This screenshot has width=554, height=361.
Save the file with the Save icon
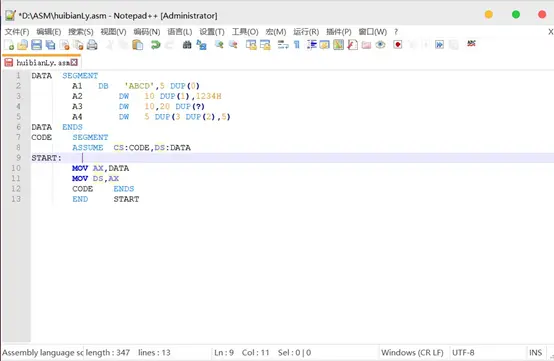point(36,45)
